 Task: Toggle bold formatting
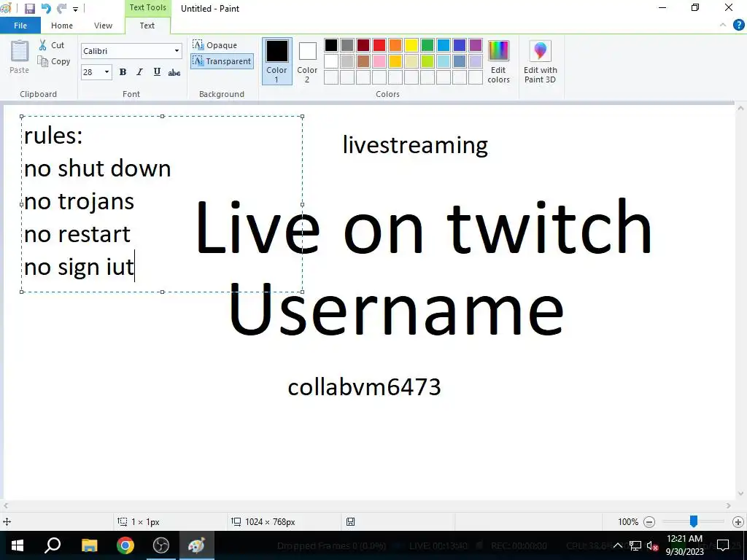(123, 72)
